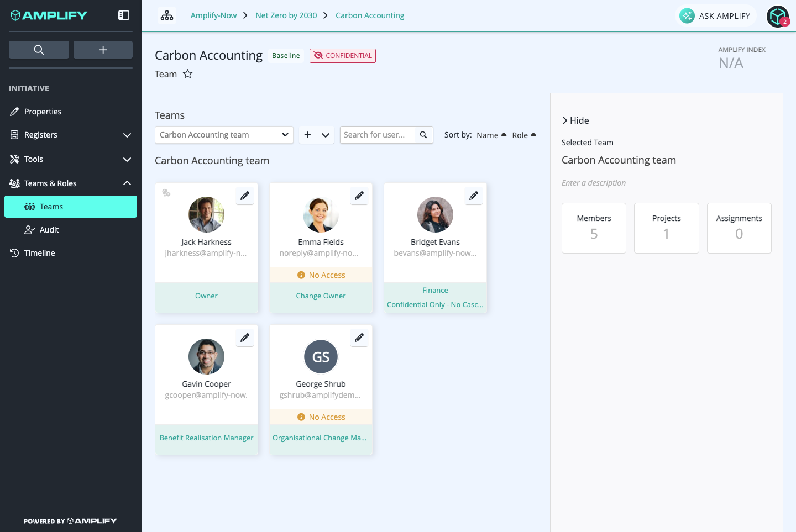This screenshot has width=796, height=532.
Task: Open dropdown arrow beside the add plus button
Action: [x=326, y=135]
